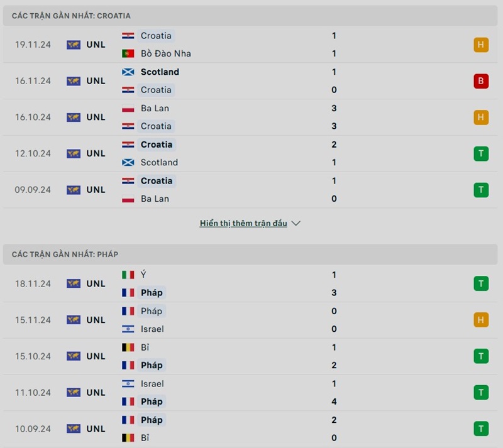Viewport: 503px width, 448px height.
Task: Click the UNL label for 11.10.24 match
Action: 96,393
